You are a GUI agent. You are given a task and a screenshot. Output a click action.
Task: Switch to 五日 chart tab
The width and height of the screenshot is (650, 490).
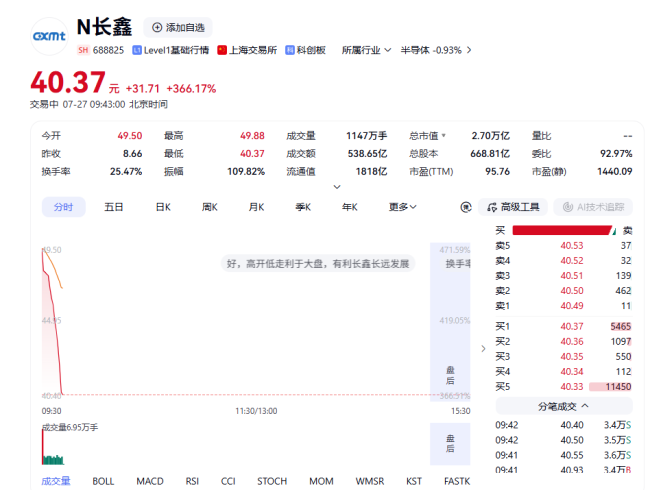[x=114, y=207]
